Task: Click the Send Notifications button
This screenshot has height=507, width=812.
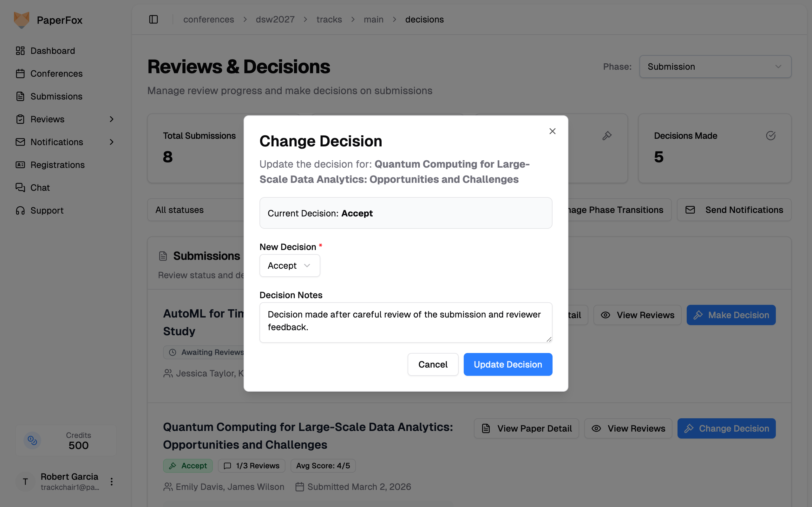Action: [734, 210]
